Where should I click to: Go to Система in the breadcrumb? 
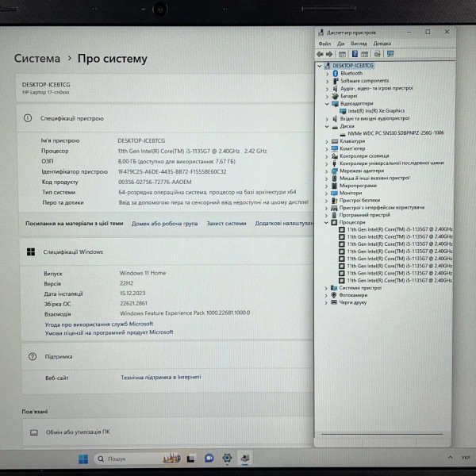pos(37,58)
